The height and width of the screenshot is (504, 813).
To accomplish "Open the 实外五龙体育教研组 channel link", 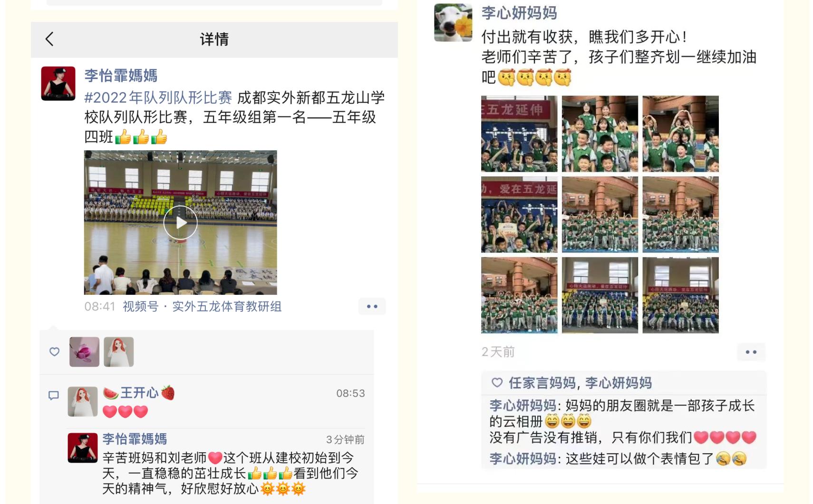I will (227, 307).
